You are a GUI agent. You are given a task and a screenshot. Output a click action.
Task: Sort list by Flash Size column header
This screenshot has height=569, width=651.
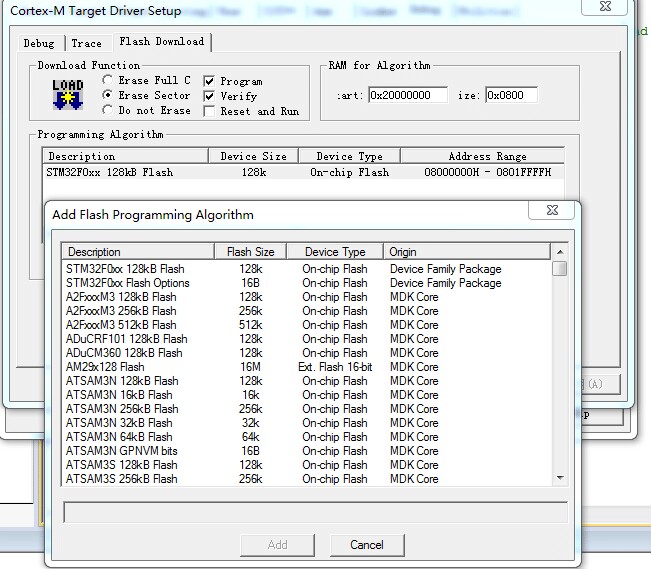coord(251,252)
